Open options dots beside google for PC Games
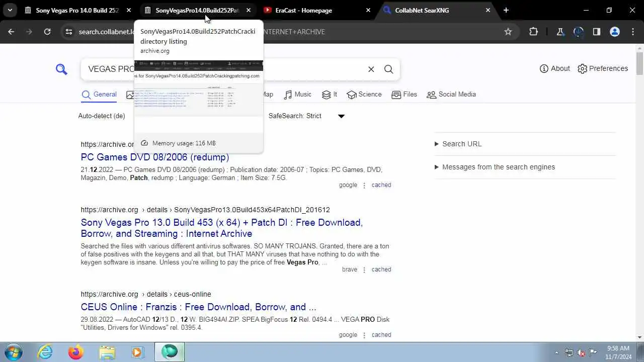 pyautogui.click(x=364, y=185)
